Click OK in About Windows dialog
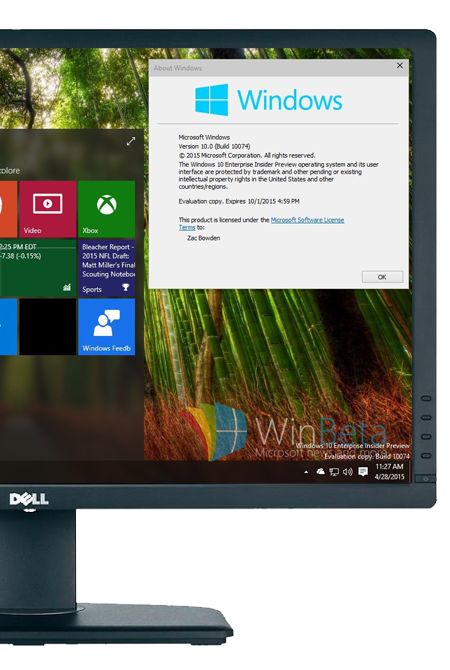 pos(382,277)
